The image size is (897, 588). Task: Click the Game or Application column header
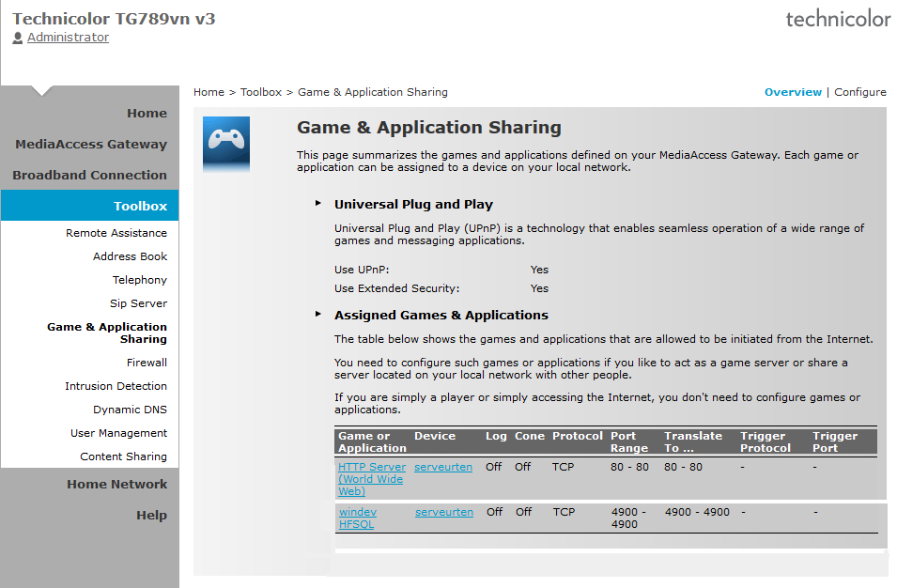coord(372,441)
